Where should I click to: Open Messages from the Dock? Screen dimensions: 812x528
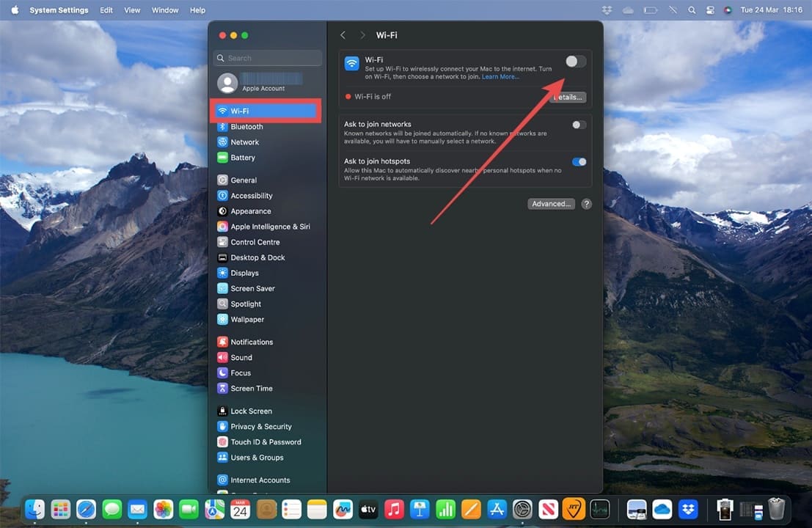point(111,510)
